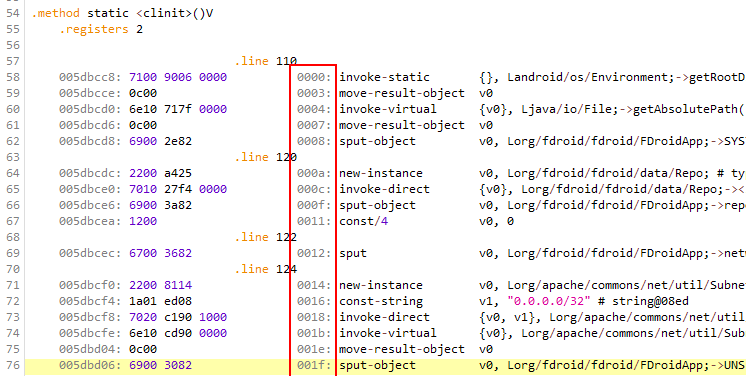Click sput-object opcode at offset 0008
Viewport: 746px width, 376px height.
pos(377,141)
